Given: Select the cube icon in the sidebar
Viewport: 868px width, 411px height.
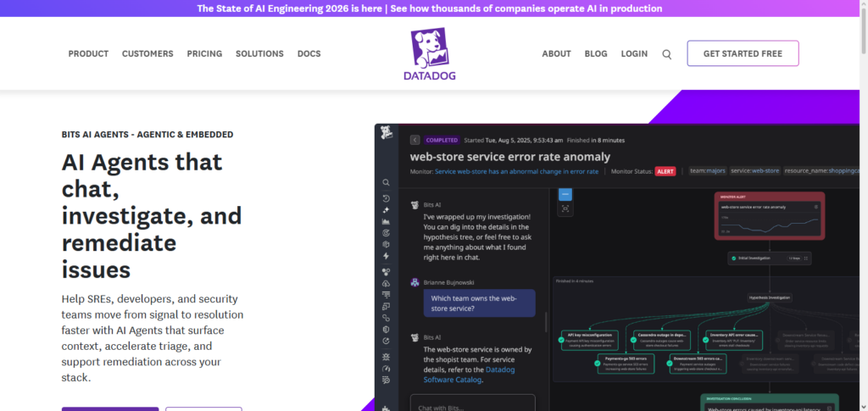Looking at the screenshot, I should tap(387, 245).
